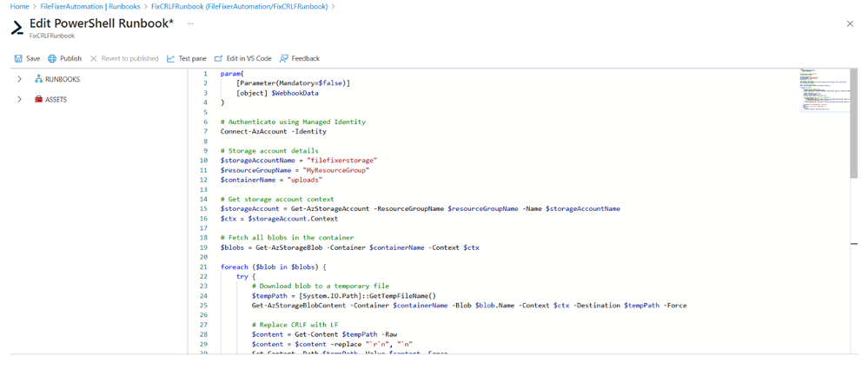Click the [Parameter(Mandatory=$false)] attribute
This screenshot has height=369, width=868.
tap(293, 83)
